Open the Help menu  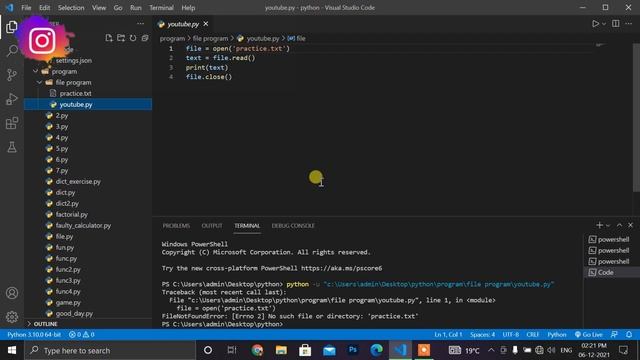pyautogui.click(x=188, y=8)
